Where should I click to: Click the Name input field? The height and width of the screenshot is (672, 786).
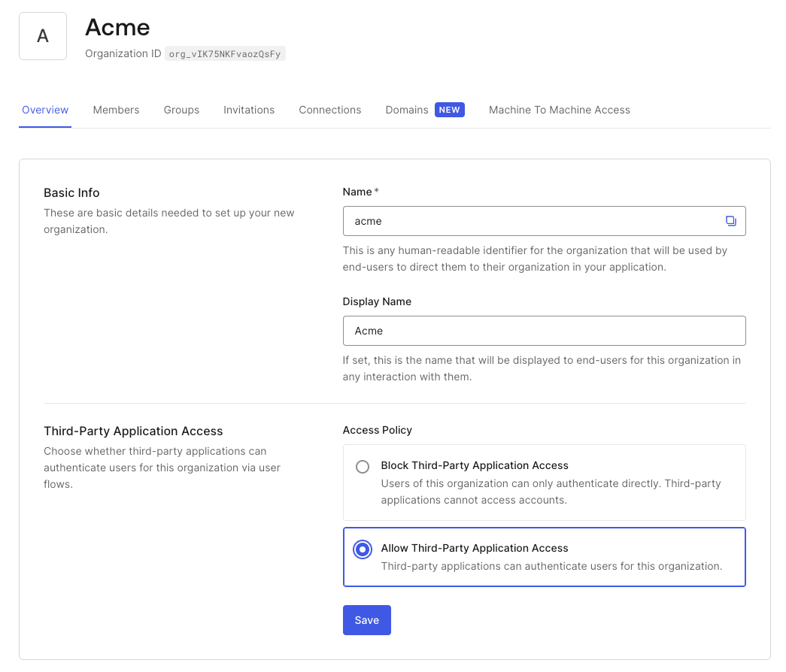tap(545, 221)
